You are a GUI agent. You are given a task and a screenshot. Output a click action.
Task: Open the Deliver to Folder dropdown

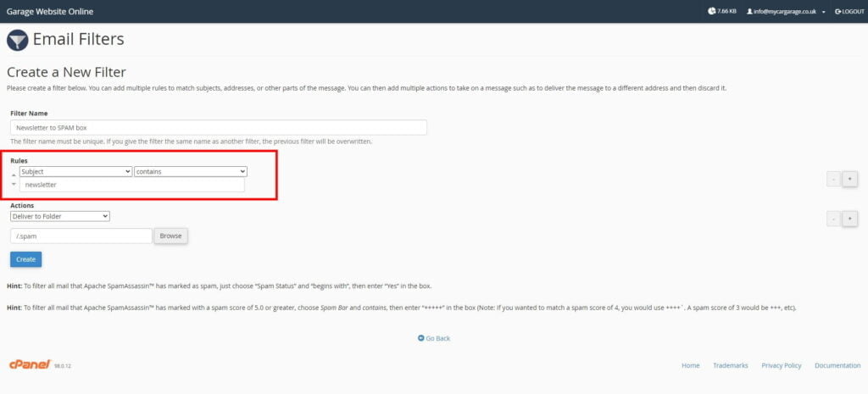[60, 216]
